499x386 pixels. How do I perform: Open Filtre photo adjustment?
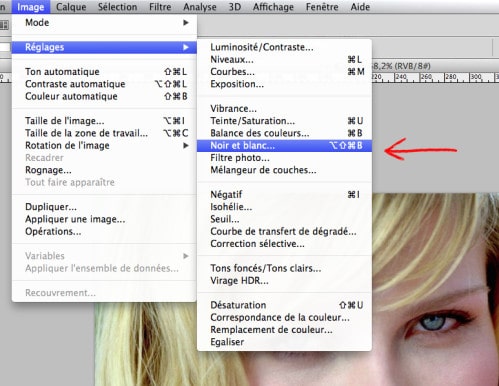coord(284,158)
